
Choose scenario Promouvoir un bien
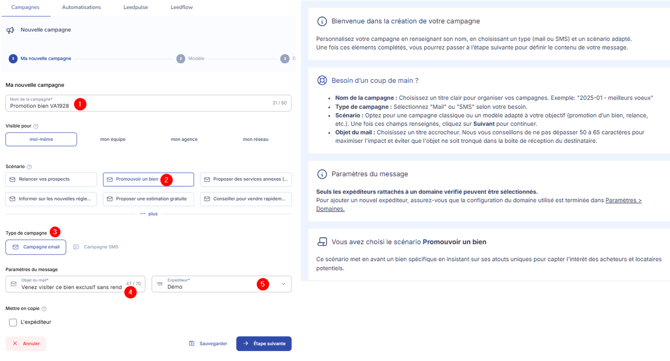click(148, 179)
